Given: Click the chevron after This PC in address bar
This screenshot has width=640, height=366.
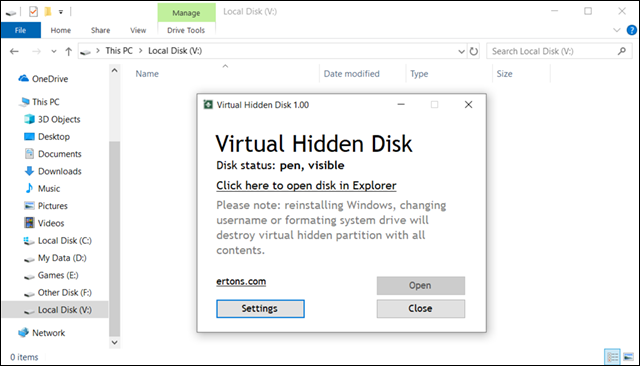Looking at the screenshot, I should tap(140, 51).
